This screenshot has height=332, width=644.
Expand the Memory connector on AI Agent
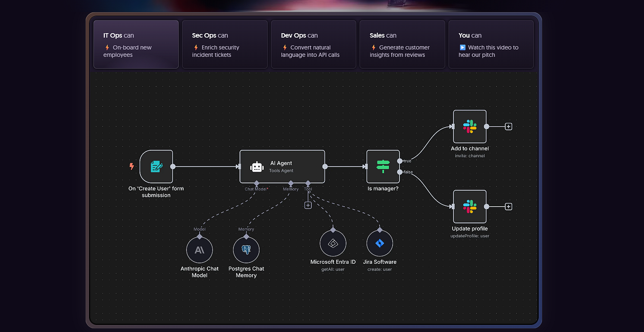[290, 183]
